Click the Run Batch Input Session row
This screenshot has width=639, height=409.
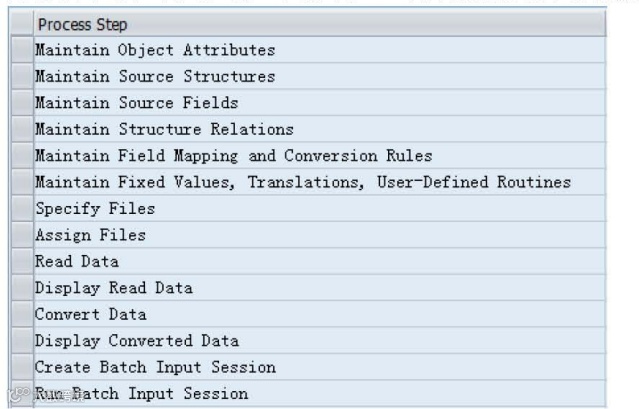click(141, 393)
